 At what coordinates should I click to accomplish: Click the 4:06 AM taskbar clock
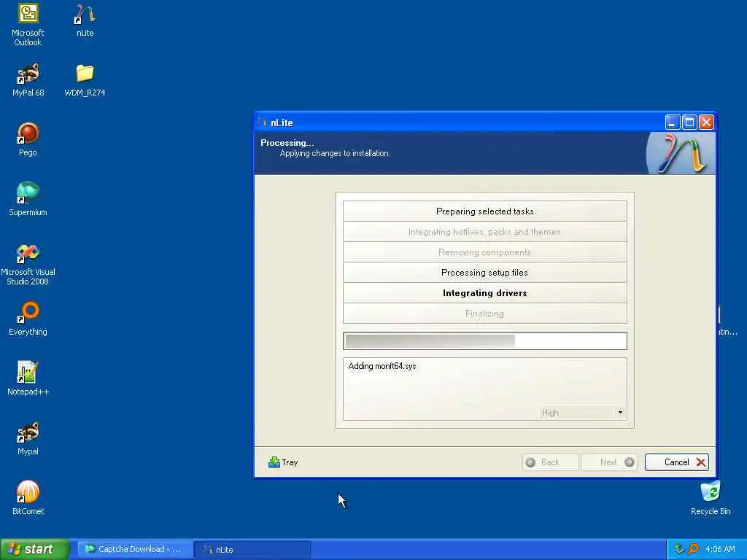coord(720,550)
